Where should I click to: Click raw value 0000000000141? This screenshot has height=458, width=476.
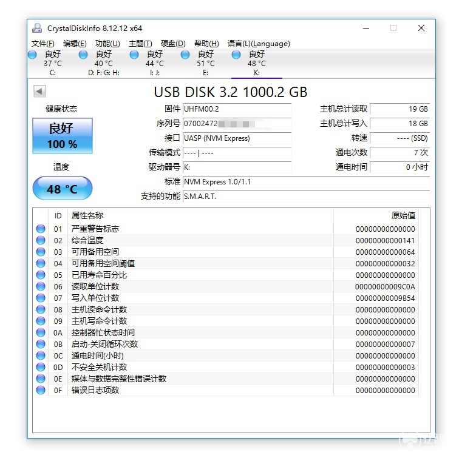(x=385, y=240)
